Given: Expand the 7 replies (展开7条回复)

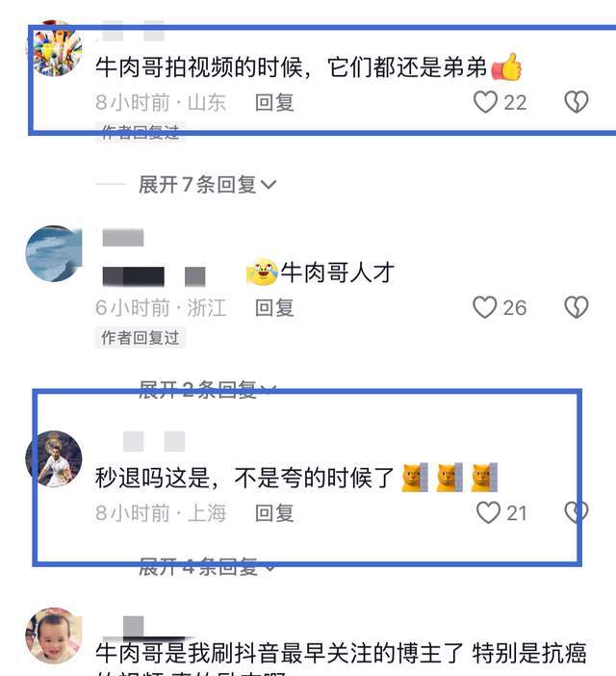Looking at the screenshot, I should pos(207,185).
